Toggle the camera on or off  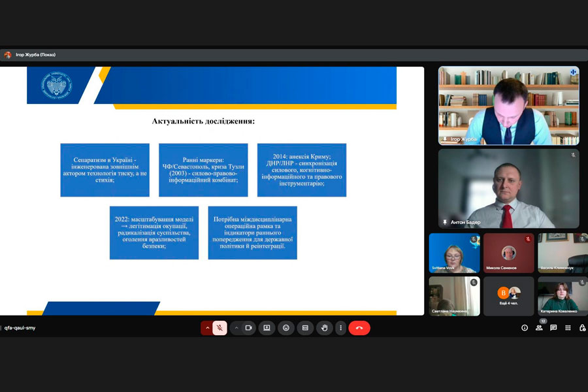click(249, 328)
